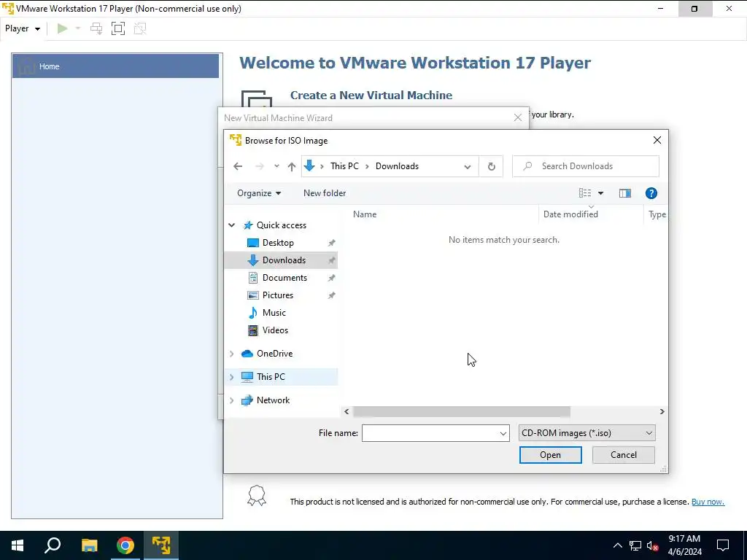This screenshot has width=747, height=560.
Task: Open the Player menu dropdown
Action: (x=23, y=28)
